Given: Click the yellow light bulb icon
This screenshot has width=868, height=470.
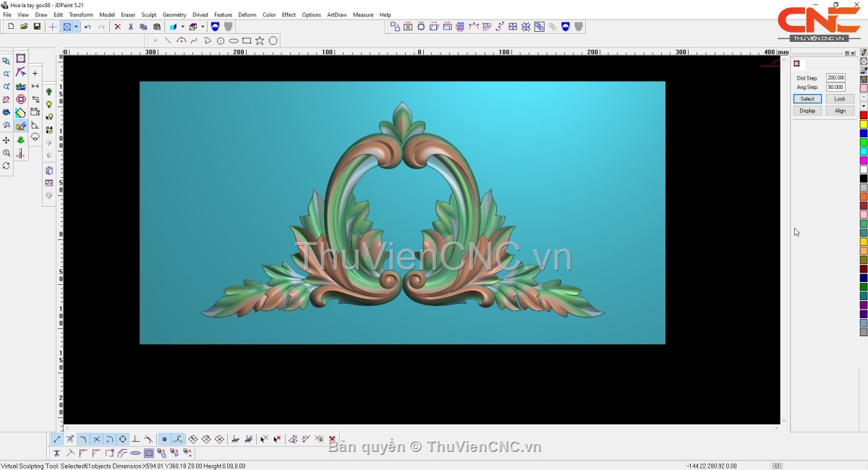Looking at the screenshot, I should coord(49,105).
